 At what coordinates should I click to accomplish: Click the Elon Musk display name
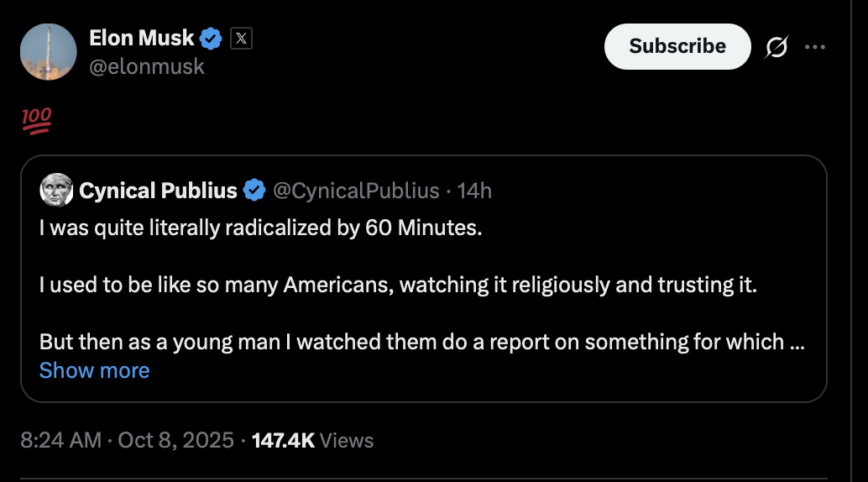[x=141, y=38]
